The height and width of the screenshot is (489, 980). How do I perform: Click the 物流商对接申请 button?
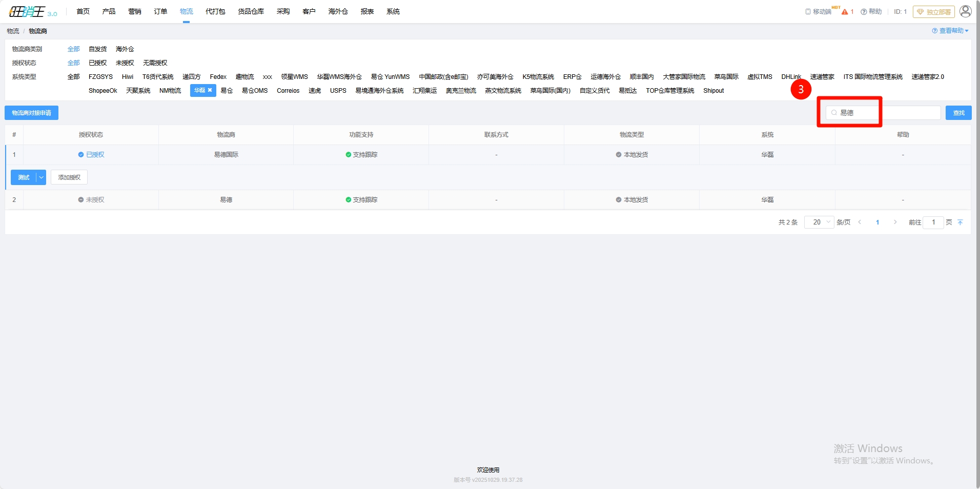tap(31, 113)
